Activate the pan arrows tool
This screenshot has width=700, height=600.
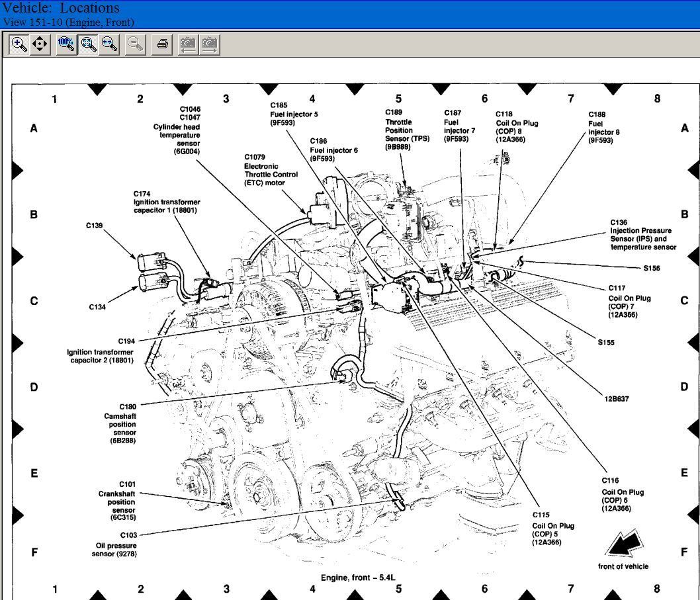40,44
